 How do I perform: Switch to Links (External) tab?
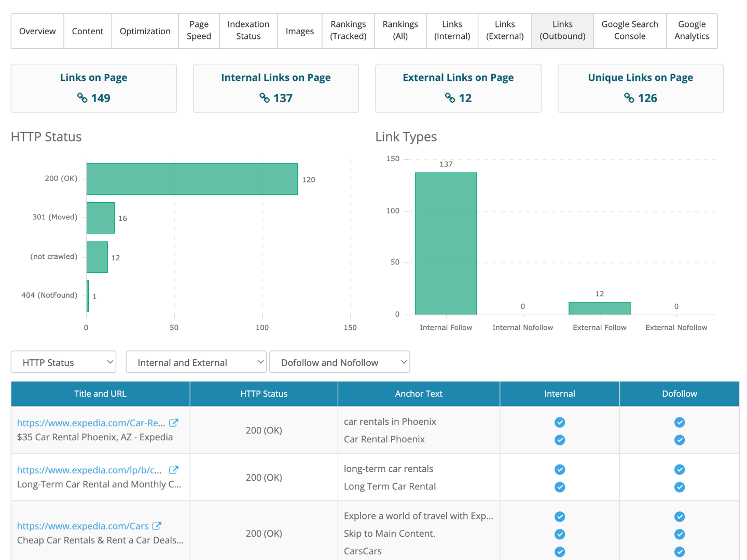pos(505,31)
